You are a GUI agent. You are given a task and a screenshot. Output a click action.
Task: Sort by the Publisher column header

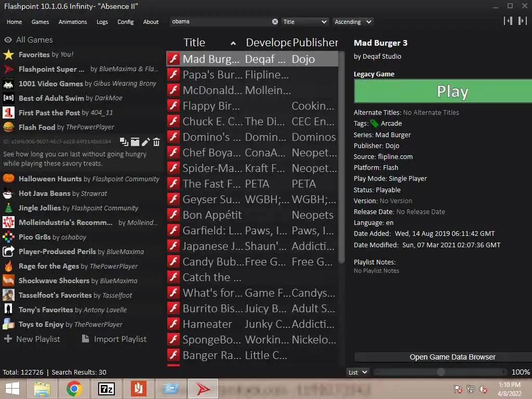coord(315,43)
